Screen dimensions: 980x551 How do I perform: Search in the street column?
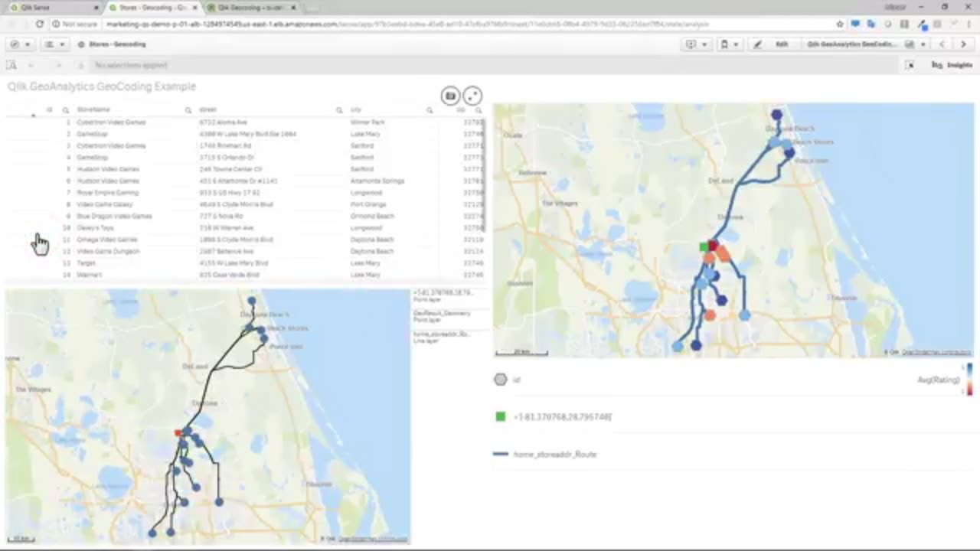point(339,110)
